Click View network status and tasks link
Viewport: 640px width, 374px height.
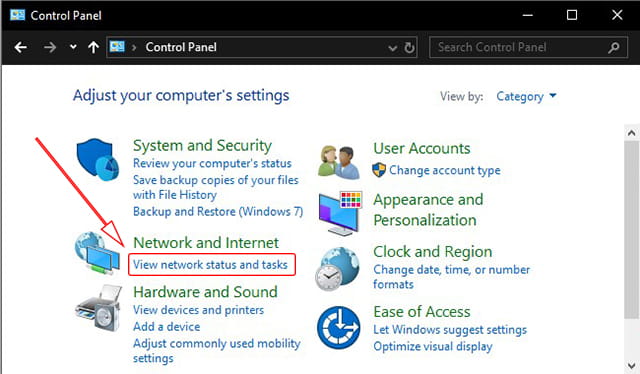pos(210,265)
